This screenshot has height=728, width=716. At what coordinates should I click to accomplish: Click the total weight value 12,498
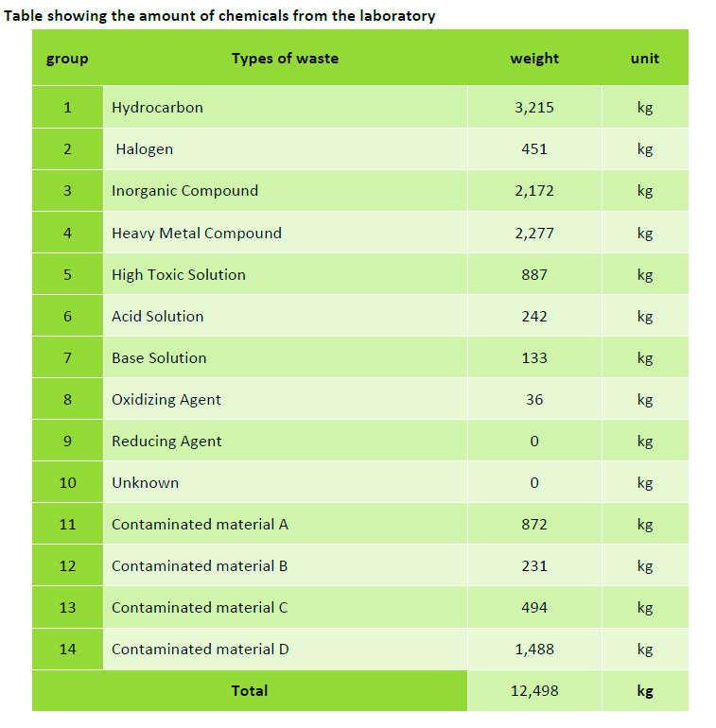click(534, 691)
